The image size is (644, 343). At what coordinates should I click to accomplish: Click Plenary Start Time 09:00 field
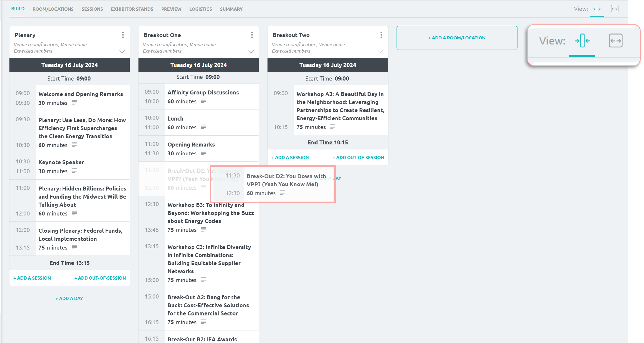[x=69, y=79]
